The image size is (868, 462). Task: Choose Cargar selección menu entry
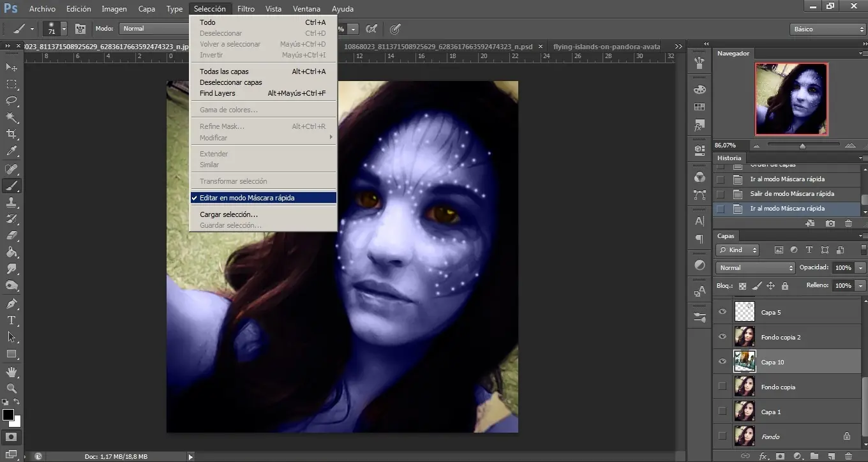263,214
